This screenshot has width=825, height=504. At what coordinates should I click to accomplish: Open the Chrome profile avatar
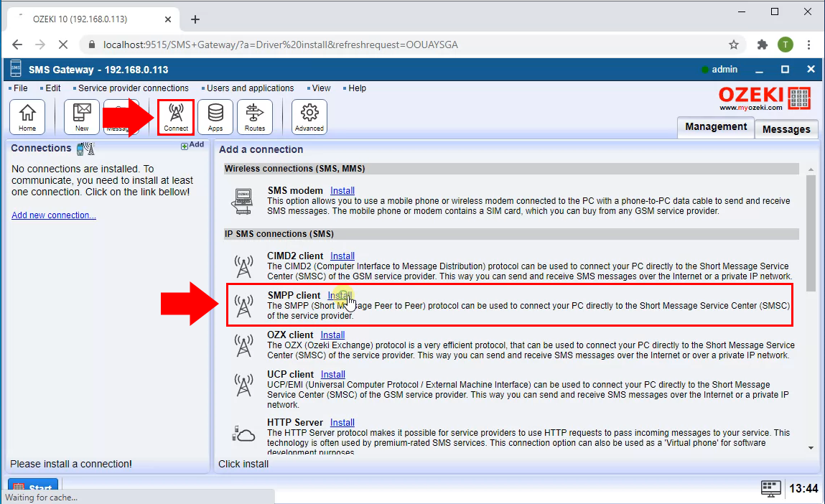(x=785, y=45)
